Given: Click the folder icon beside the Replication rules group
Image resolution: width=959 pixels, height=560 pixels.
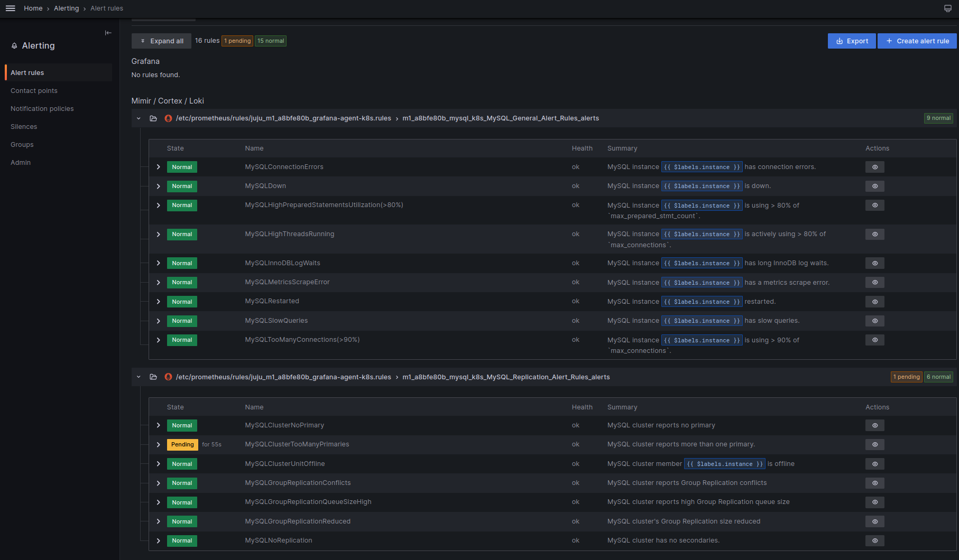Looking at the screenshot, I should (153, 377).
